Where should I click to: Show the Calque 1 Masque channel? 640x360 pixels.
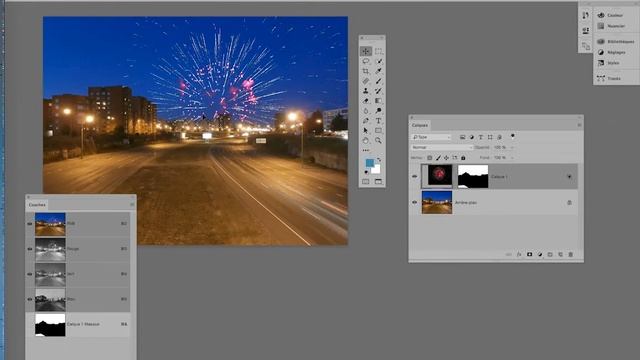point(30,324)
